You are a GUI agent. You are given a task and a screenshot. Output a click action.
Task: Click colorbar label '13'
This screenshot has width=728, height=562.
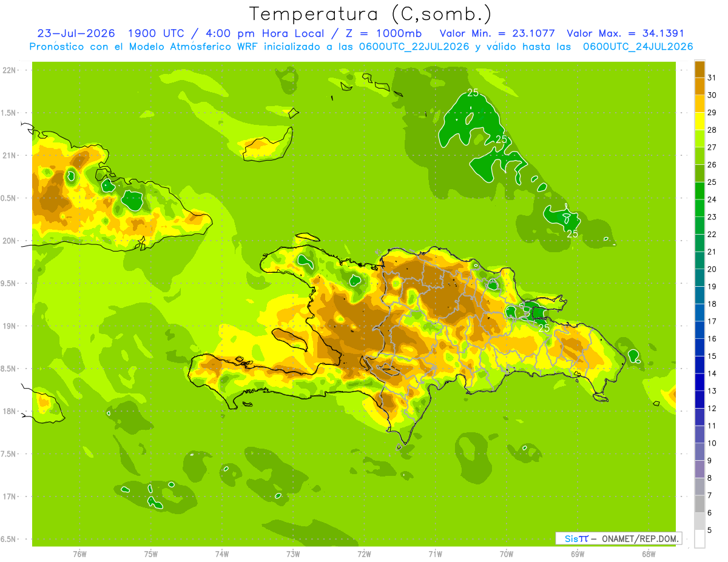coord(712,391)
